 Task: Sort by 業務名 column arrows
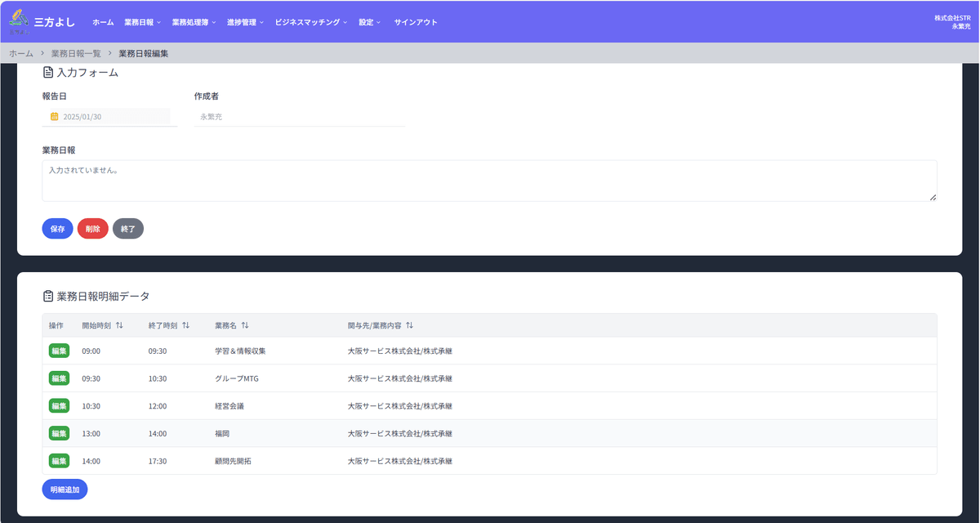[x=245, y=325]
